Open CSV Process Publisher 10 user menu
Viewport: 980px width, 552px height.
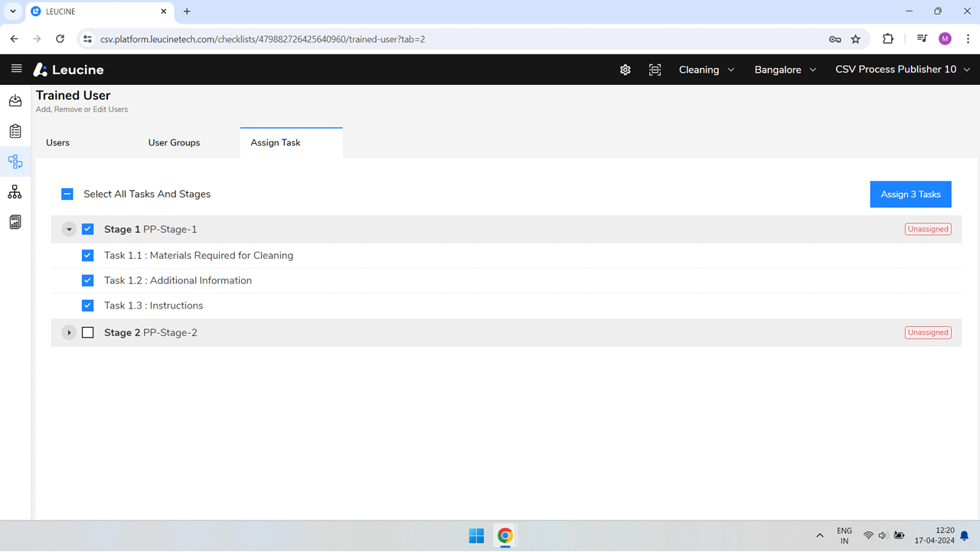pos(903,70)
